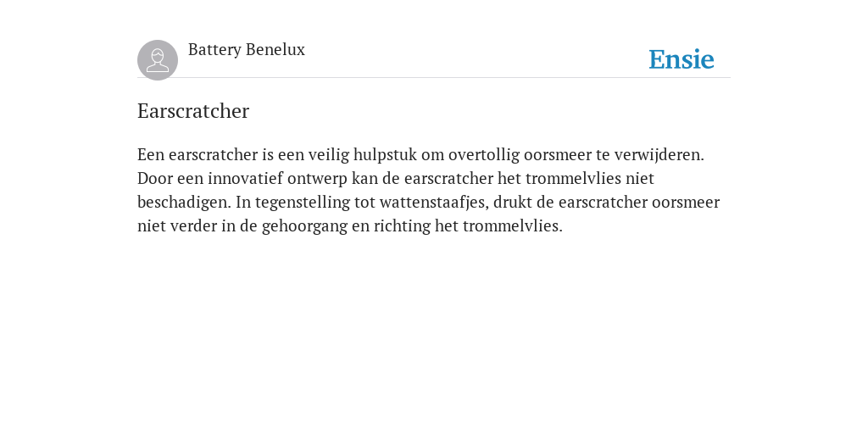Click the word 'gehoorgang' in the last line
Screen dimensions: 868x434
point(304,226)
